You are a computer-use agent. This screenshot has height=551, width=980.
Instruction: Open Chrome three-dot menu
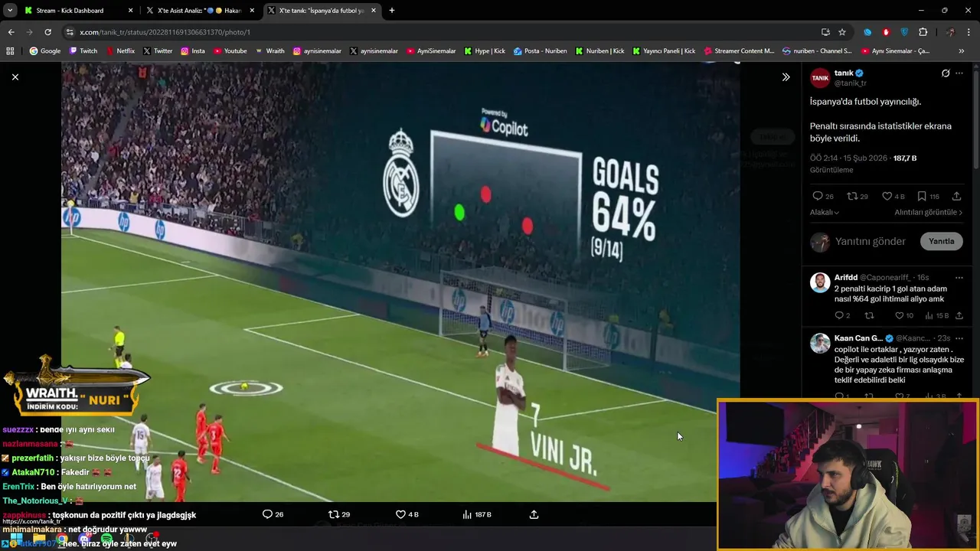point(969,32)
